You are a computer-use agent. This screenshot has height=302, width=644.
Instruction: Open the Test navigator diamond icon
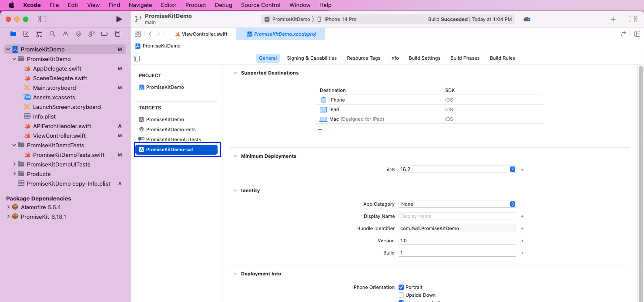[78, 34]
